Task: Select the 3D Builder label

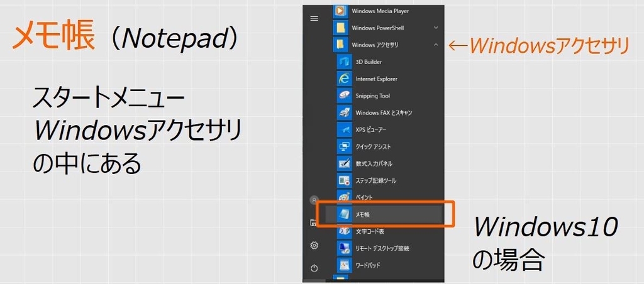Action: click(369, 62)
